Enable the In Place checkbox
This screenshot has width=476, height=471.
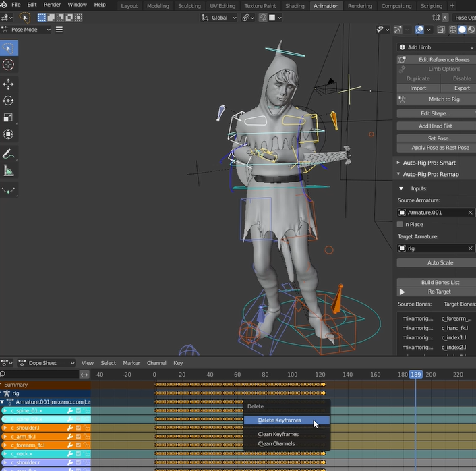pos(400,225)
